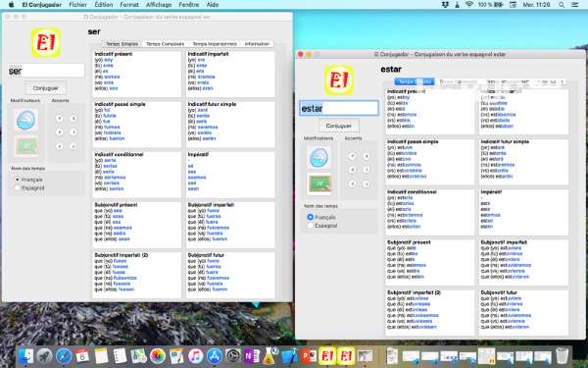Open the El Conjugador application menu
This screenshot has width=588, height=368.
point(41,5)
